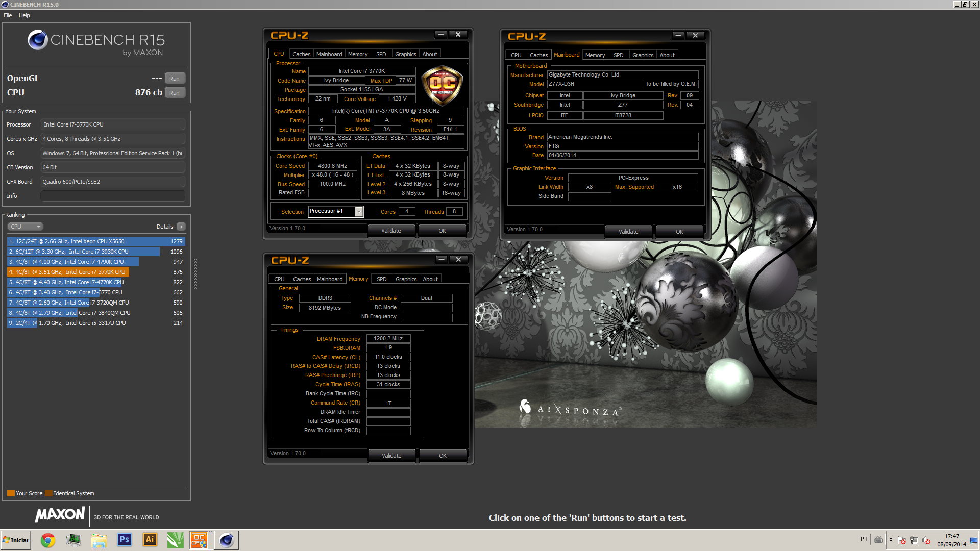Run the CPU benchmark
The image size is (980, 551).
point(175,93)
